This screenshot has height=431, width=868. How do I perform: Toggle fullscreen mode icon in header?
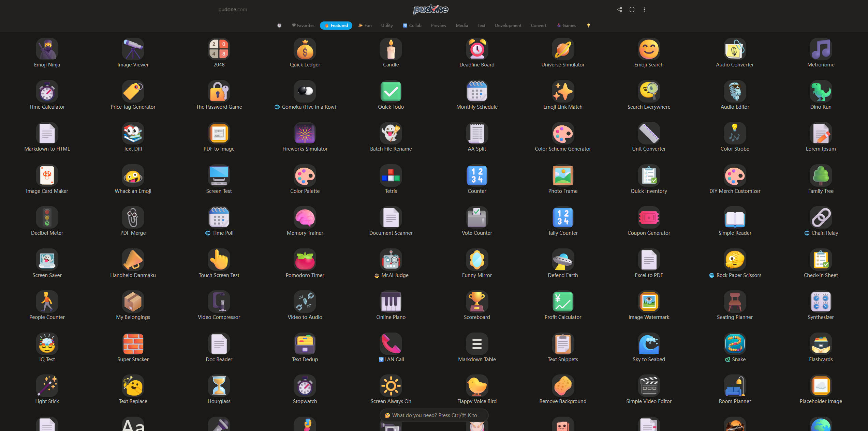(x=632, y=10)
